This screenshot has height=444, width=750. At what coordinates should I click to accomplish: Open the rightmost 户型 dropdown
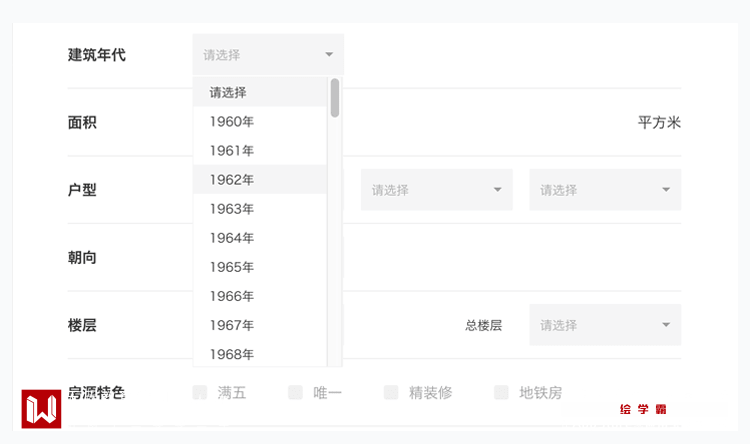(604, 190)
